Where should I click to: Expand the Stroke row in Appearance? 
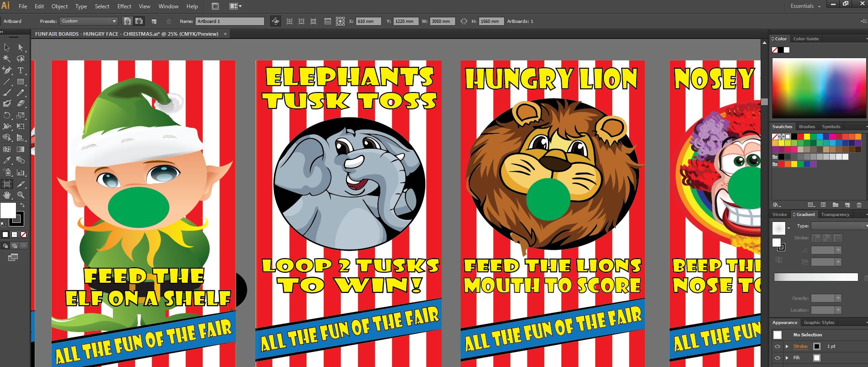point(787,346)
